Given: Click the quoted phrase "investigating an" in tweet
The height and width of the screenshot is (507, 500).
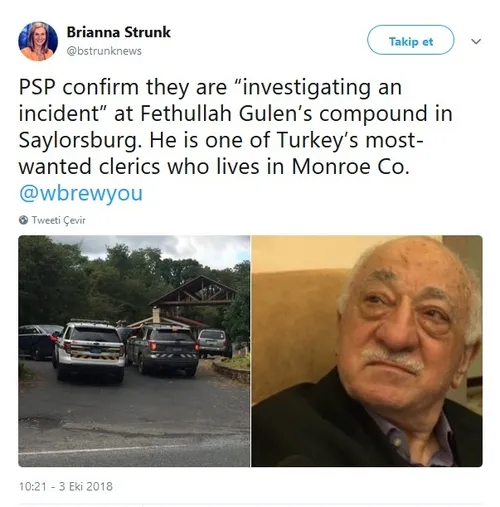Looking at the screenshot, I should point(318,87).
